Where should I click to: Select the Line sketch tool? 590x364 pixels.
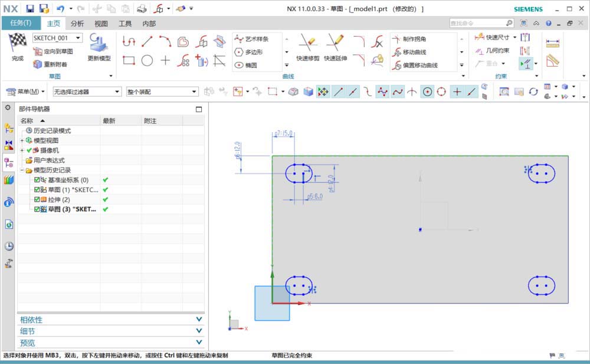(x=147, y=41)
